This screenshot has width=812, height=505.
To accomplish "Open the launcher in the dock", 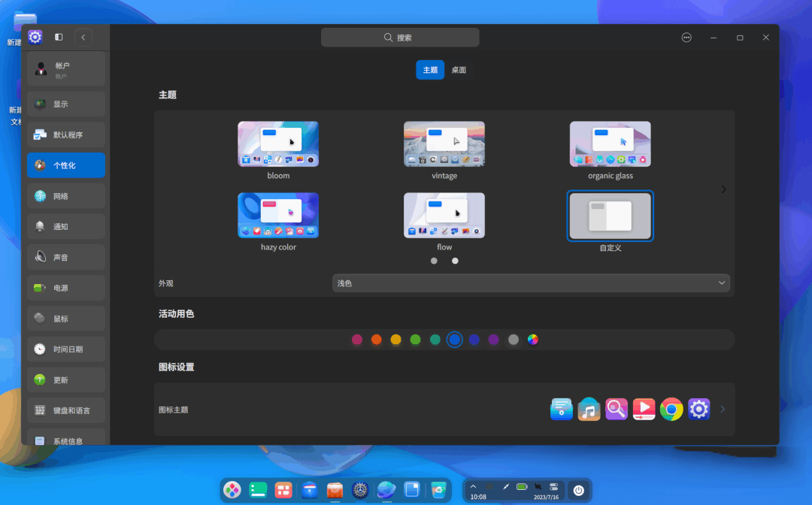I will [x=232, y=489].
